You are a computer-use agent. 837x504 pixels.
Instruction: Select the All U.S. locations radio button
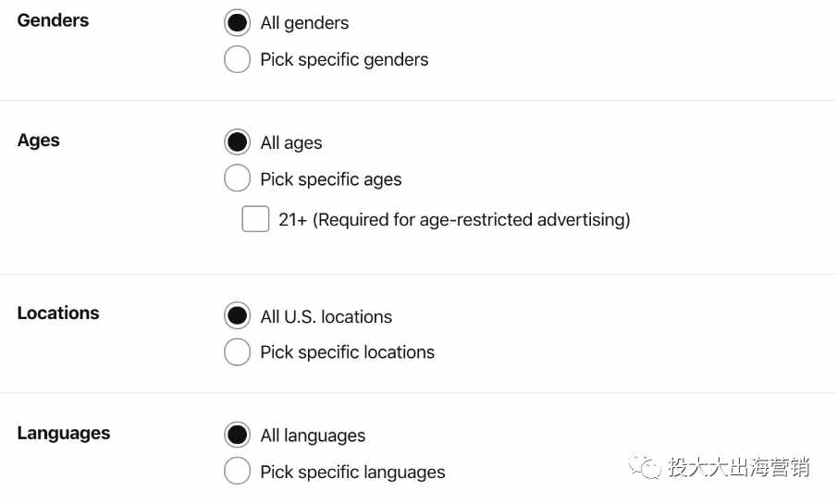237,315
